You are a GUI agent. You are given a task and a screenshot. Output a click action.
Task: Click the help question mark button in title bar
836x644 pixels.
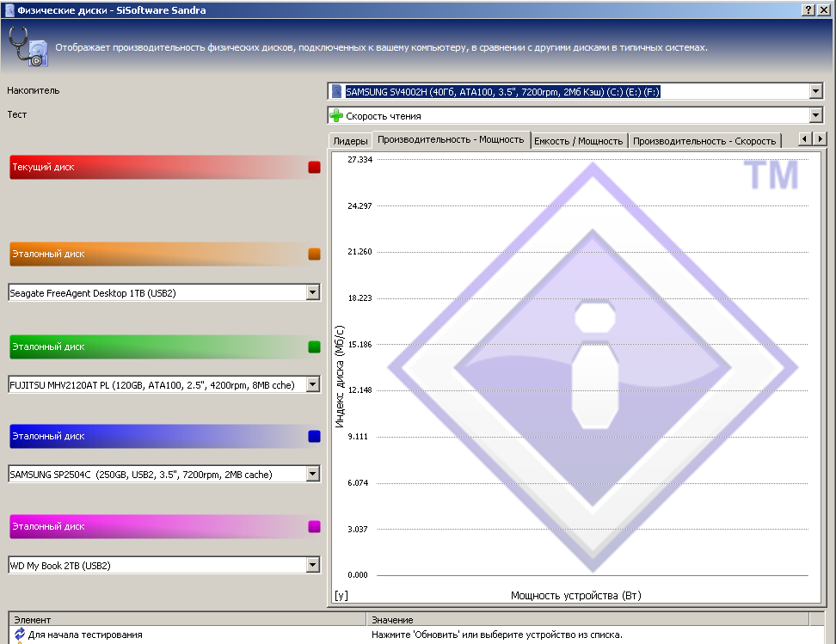pos(808,9)
